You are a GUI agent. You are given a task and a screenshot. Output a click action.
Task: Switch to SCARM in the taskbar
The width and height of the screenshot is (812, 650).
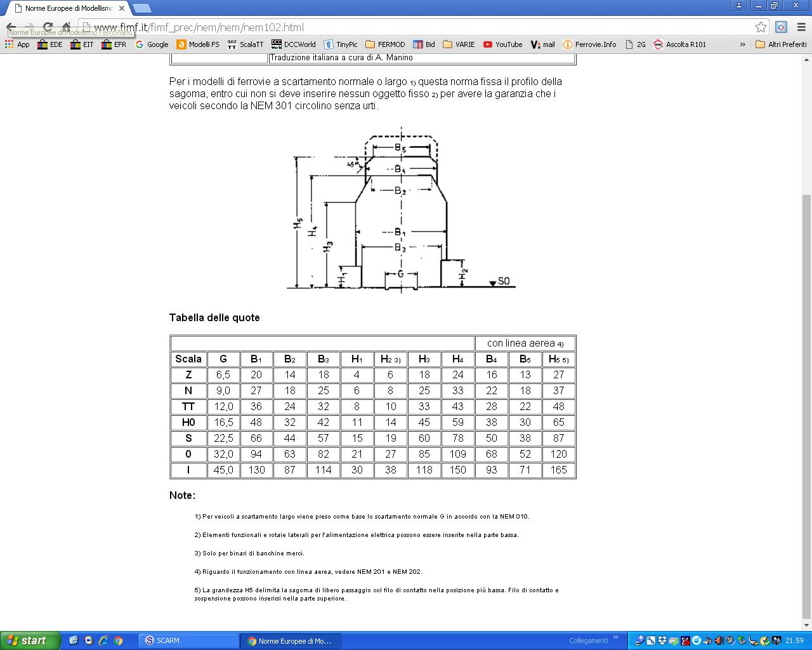188,640
